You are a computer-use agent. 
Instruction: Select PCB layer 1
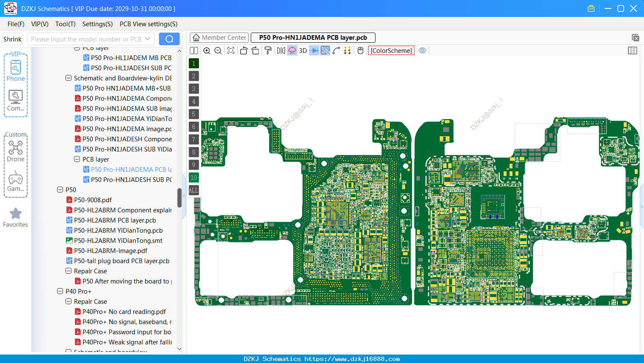pos(194,63)
